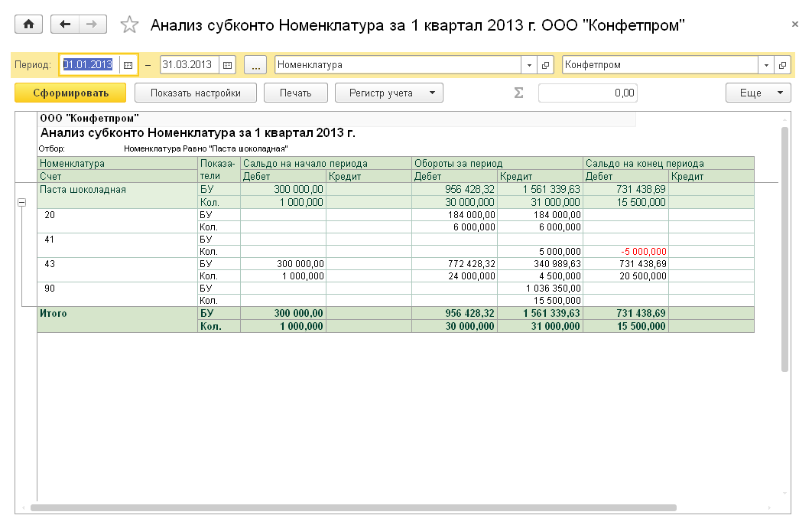Click the start date field 01.01.2013

89,65
